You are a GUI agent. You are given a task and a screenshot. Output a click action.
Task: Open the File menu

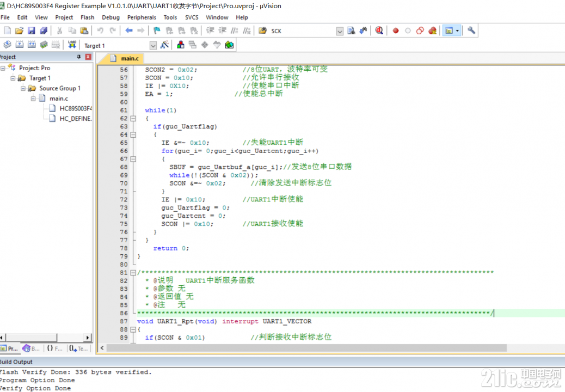(x=5, y=17)
